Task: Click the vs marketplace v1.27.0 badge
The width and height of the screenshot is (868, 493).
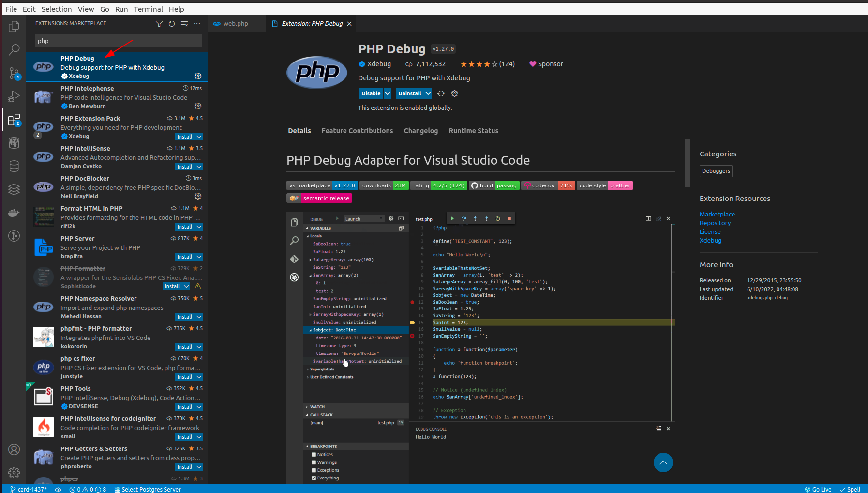Action: [x=322, y=185]
